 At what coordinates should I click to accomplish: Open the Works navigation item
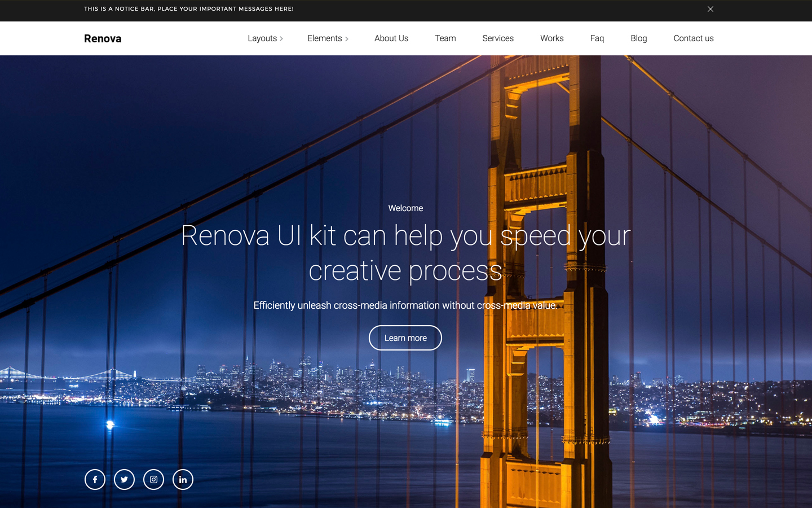551,38
